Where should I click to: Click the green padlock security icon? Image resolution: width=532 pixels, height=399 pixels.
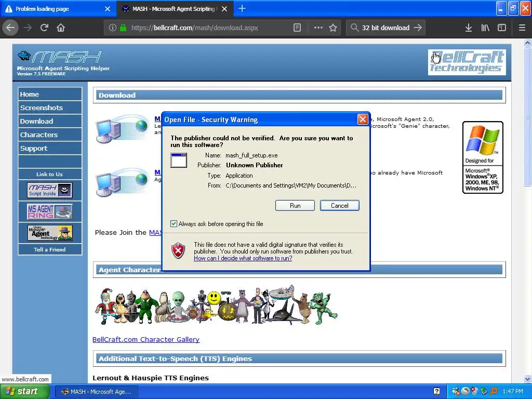tap(123, 28)
